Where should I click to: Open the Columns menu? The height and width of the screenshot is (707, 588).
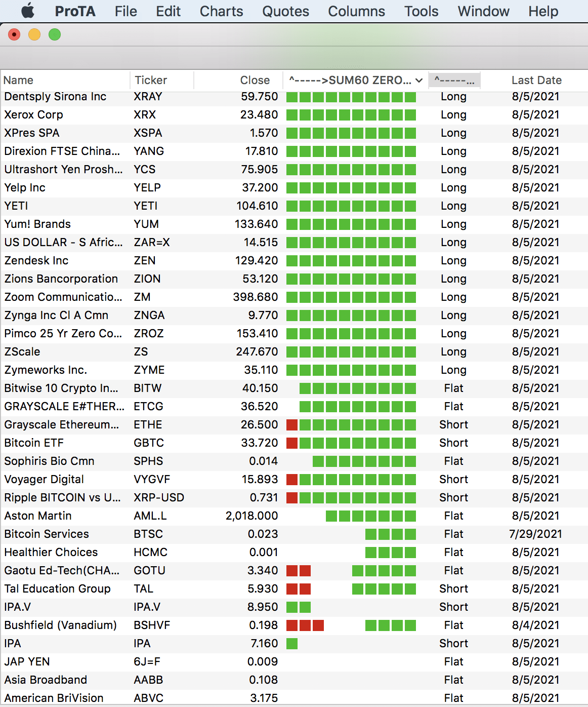[x=356, y=11]
